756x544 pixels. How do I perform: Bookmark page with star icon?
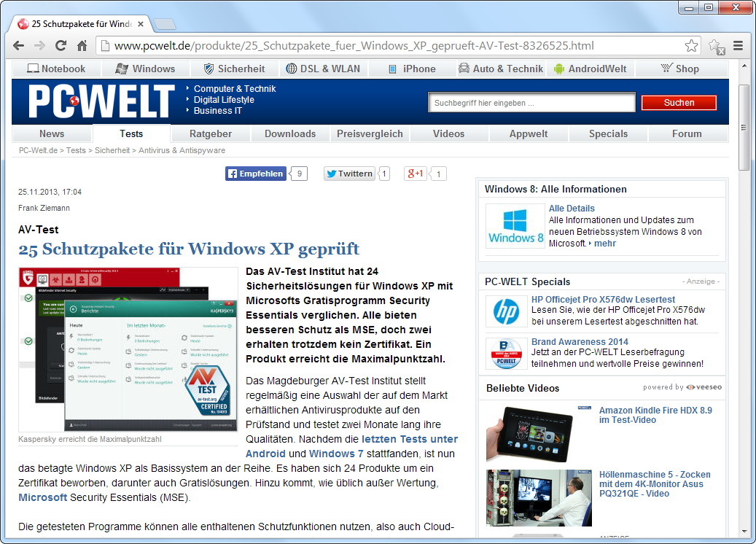(691, 46)
